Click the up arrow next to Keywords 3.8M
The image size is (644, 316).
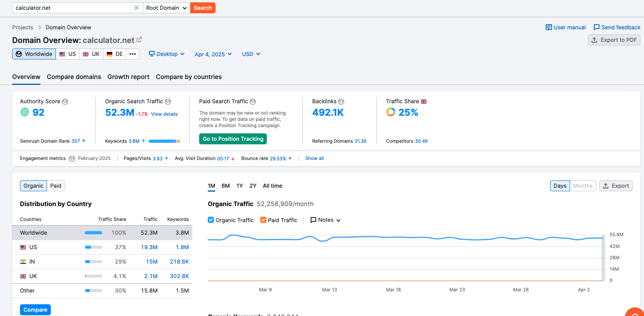click(x=143, y=141)
